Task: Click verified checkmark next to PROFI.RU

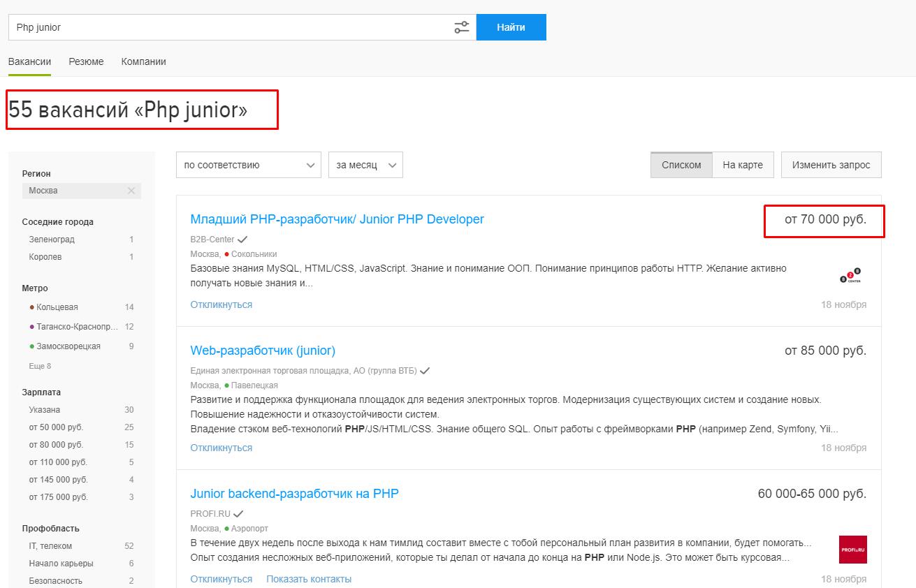Action: click(x=238, y=514)
